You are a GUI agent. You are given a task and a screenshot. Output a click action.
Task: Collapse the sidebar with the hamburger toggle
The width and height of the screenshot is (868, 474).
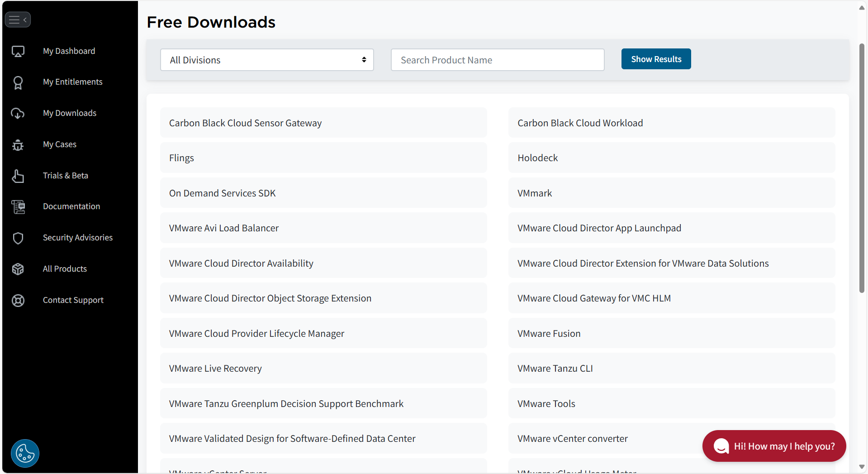pos(18,19)
